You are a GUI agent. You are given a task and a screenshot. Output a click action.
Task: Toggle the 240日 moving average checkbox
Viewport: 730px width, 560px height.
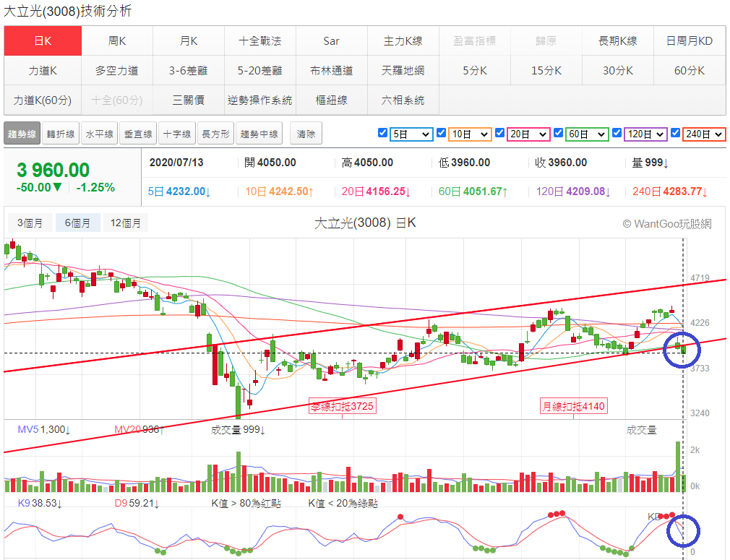tap(676, 133)
